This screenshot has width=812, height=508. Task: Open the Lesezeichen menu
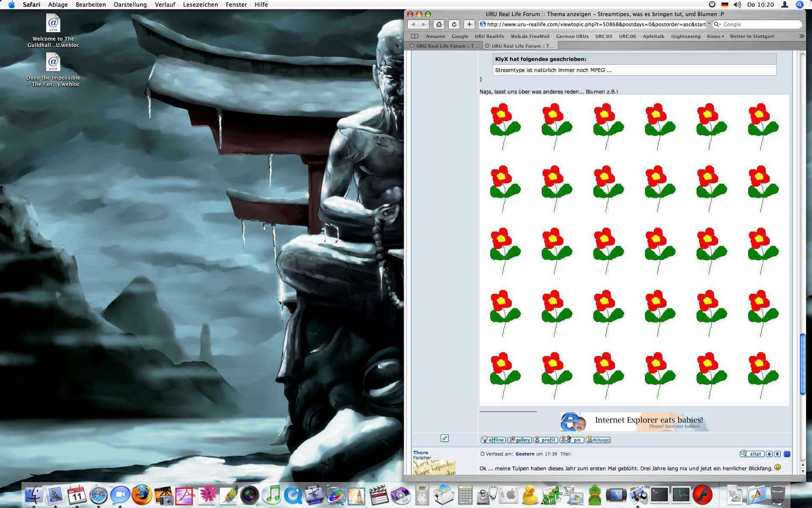click(200, 5)
